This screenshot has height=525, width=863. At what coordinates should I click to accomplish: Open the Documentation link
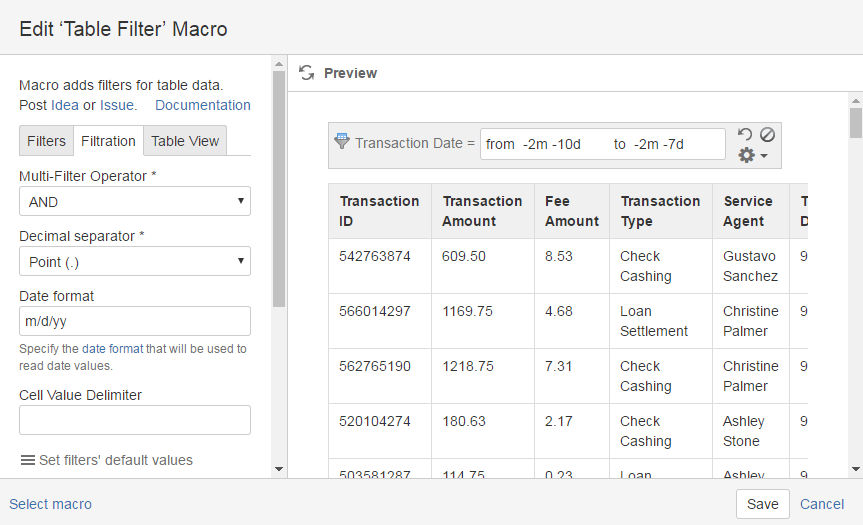[x=203, y=105]
